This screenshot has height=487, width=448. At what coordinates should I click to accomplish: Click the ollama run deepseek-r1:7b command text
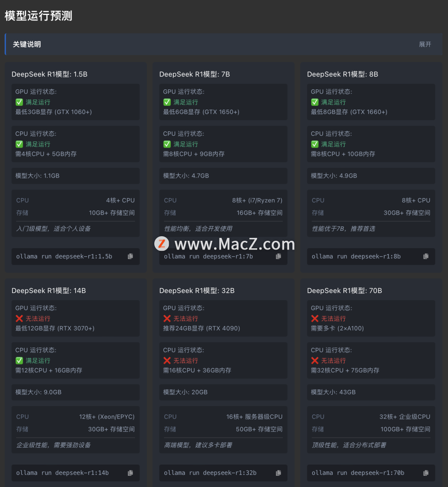208,257
